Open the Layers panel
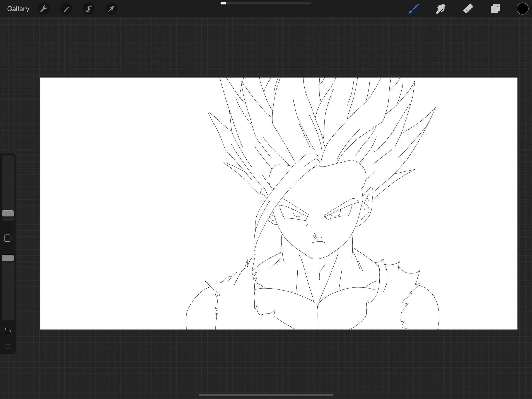This screenshot has width=532, height=399. point(495,9)
